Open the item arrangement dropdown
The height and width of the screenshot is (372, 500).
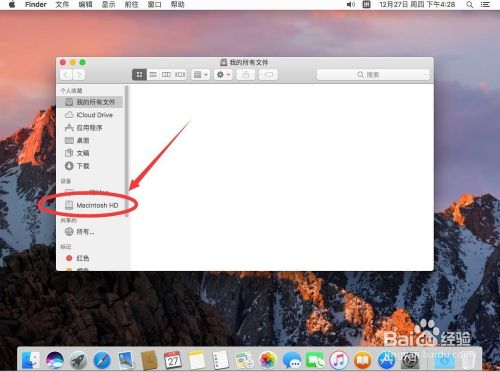201,75
